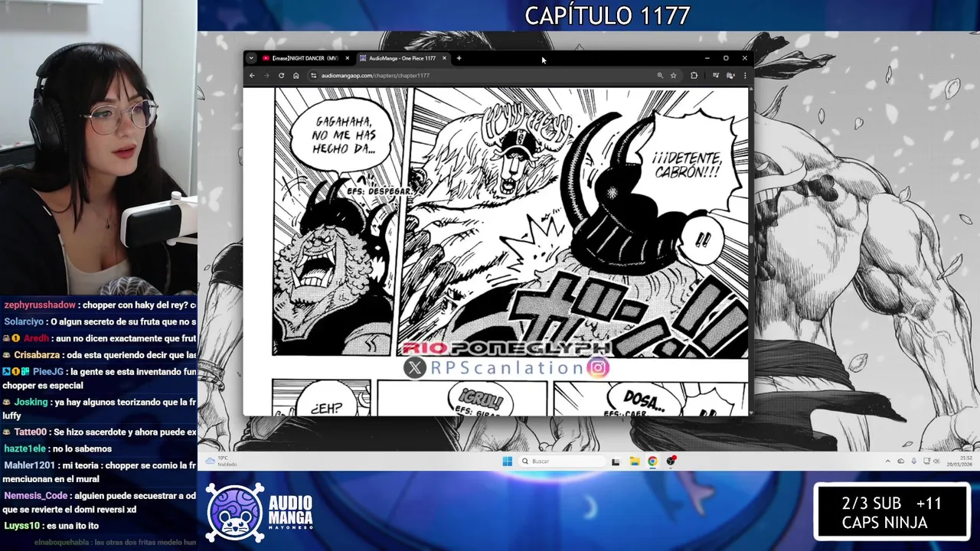The image size is (980, 551).
Task: Click the browser page vertical scrollbar
Action: (x=750, y=251)
